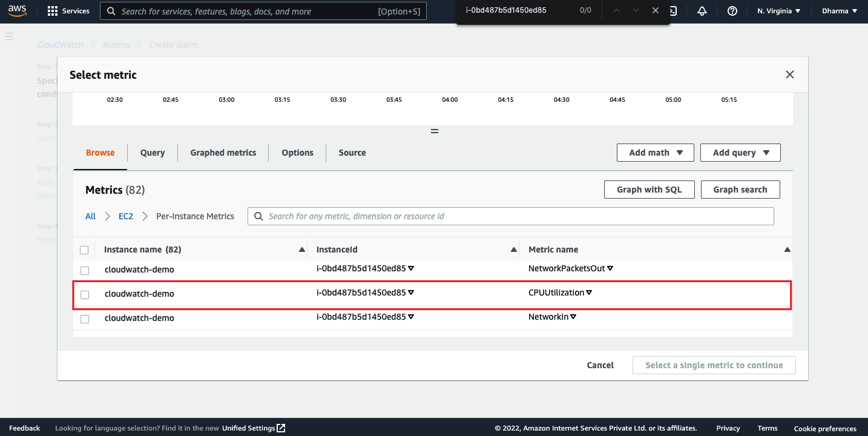
Task: Toggle the left navigation hamburger menu
Action: coord(9,36)
